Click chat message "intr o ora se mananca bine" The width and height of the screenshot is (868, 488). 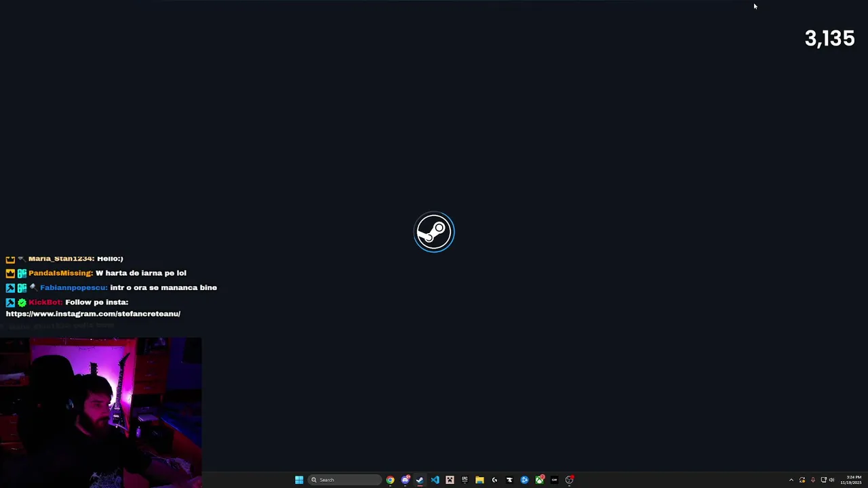pos(163,287)
